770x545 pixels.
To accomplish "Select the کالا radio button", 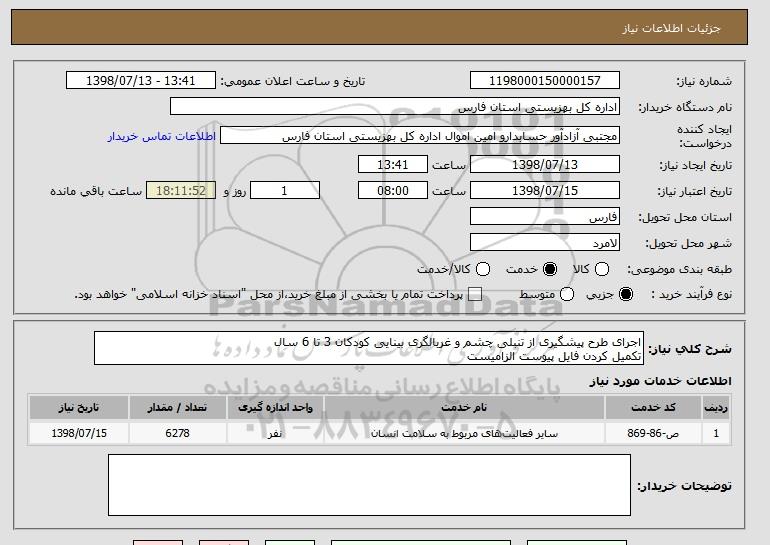I will pyautogui.click(x=602, y=269).
